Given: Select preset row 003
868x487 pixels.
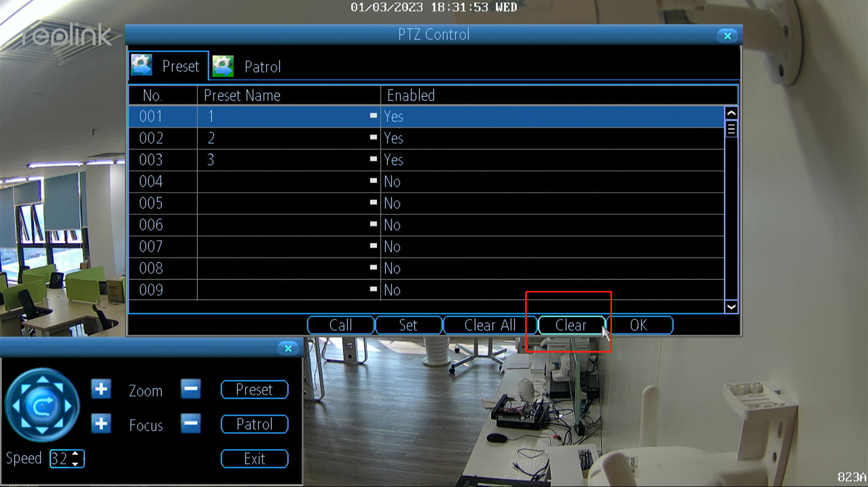Looking at the screenshot, I should tap(426, 160).
